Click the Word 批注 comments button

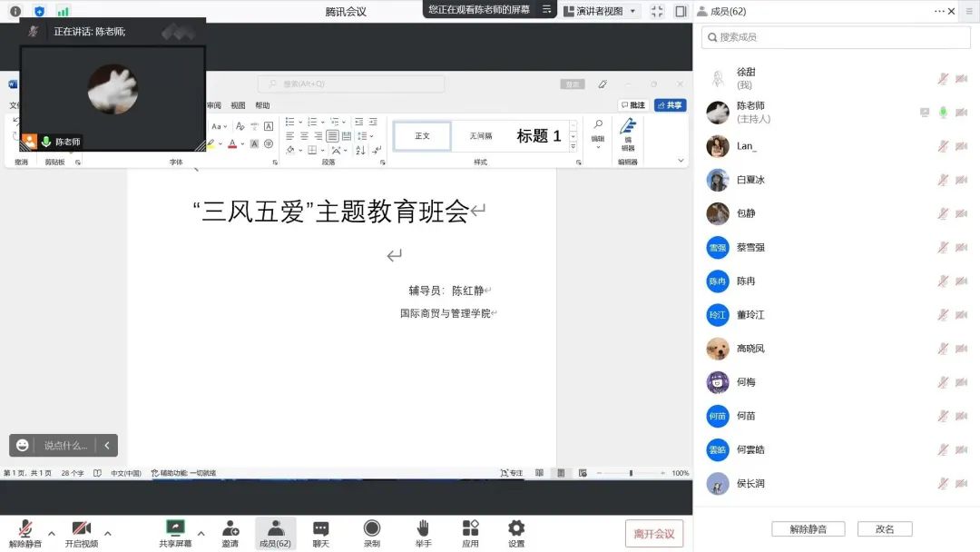coord(633,105)
